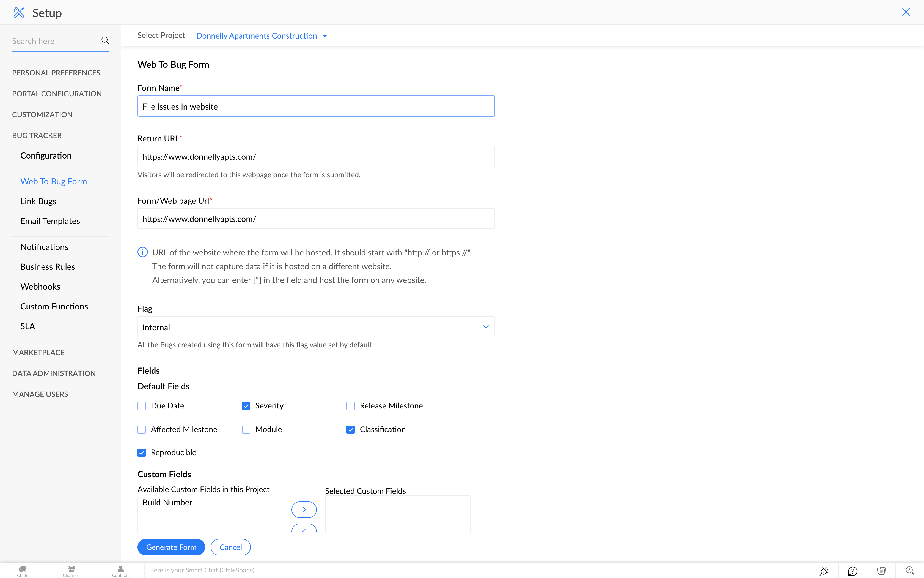Open Custom Functions page

pos(54,307)
